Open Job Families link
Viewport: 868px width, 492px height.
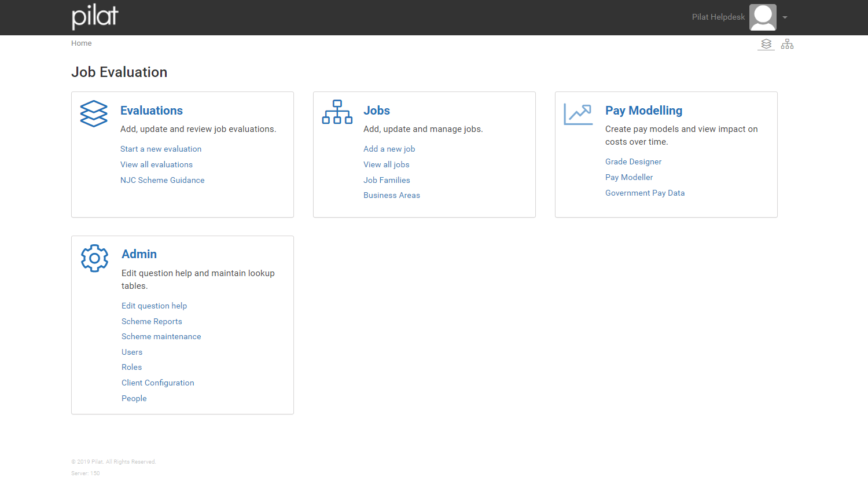click(387, 180)
